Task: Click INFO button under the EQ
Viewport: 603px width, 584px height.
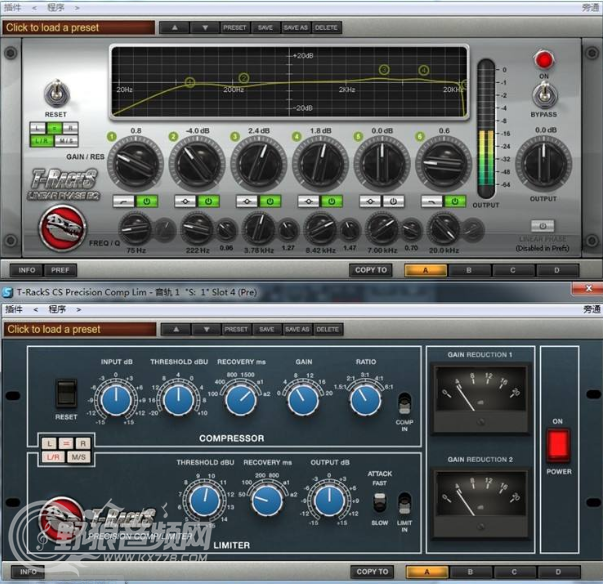Action: [27, 270]
